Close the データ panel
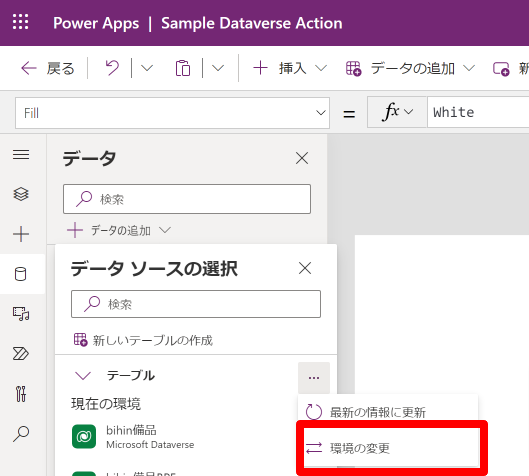Image resolution: width=529 pixels, height=476 pixels. click(x=302, y=158)
